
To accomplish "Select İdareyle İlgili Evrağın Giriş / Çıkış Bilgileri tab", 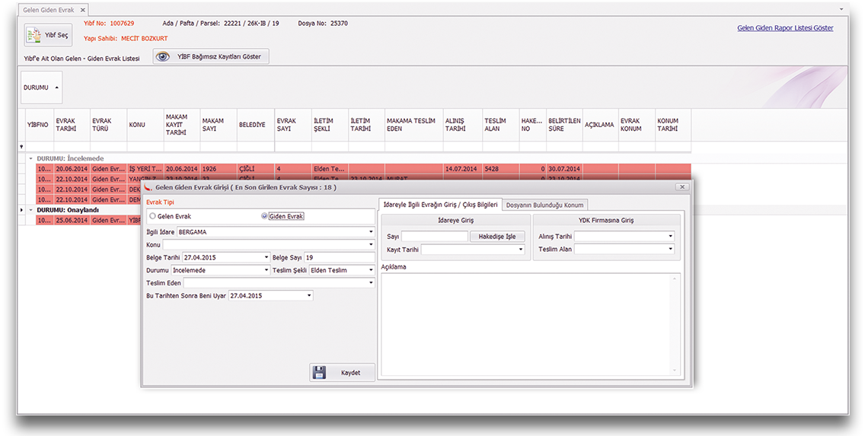I will pyautogui.click(x=440, y=204).
